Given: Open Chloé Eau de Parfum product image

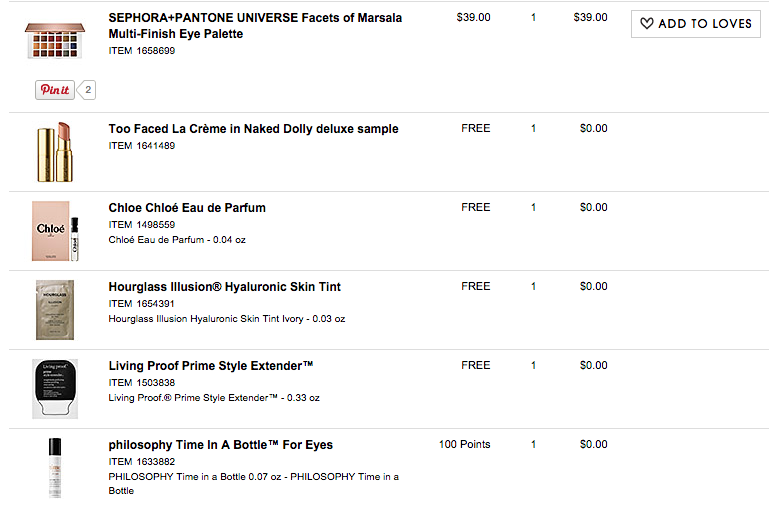Looking at the screenshot, I should 55,231.
